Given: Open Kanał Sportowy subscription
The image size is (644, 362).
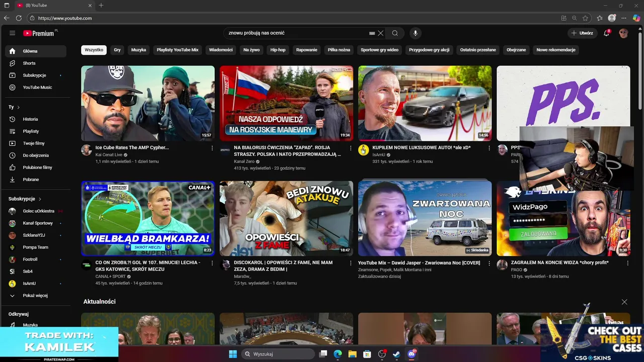Looking at the screenshot, I should click(36, 223).
